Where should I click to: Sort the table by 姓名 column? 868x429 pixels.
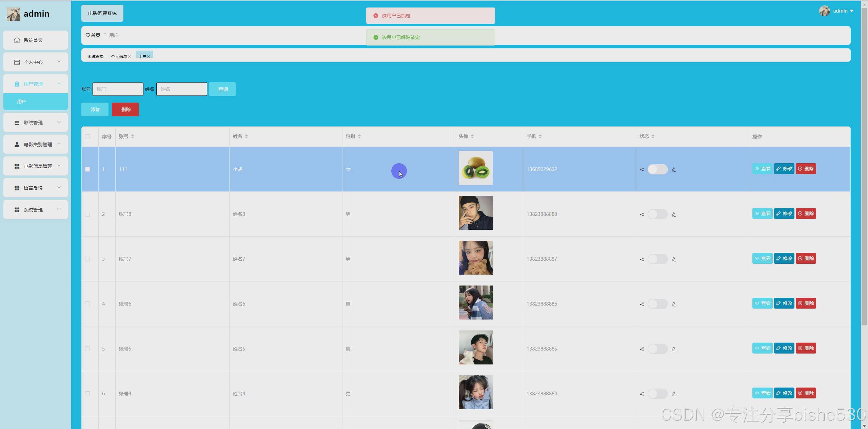point(246,136)
